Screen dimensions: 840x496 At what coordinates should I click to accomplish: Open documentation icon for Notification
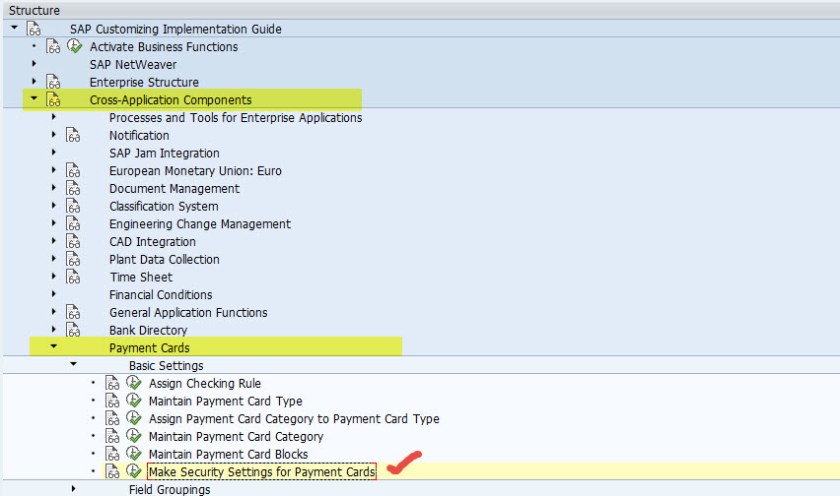(73, 135)
